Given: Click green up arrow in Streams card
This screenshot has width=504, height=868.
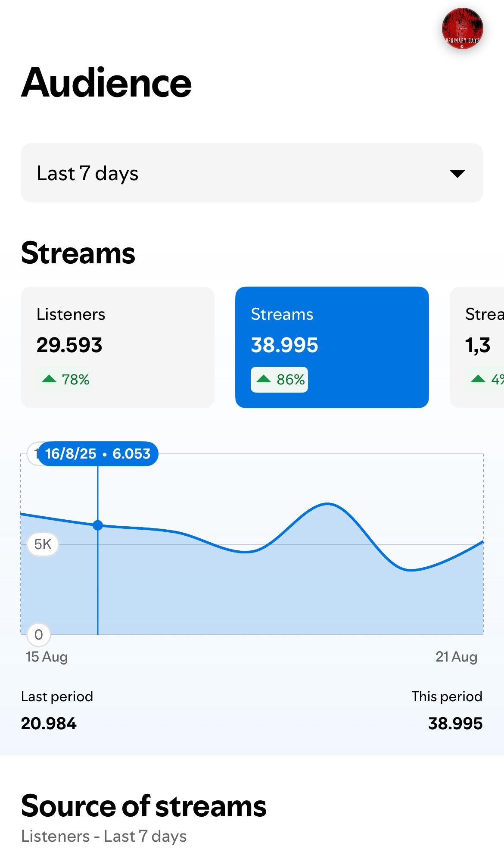Looking at the screenshot, I should pos(264,379).
